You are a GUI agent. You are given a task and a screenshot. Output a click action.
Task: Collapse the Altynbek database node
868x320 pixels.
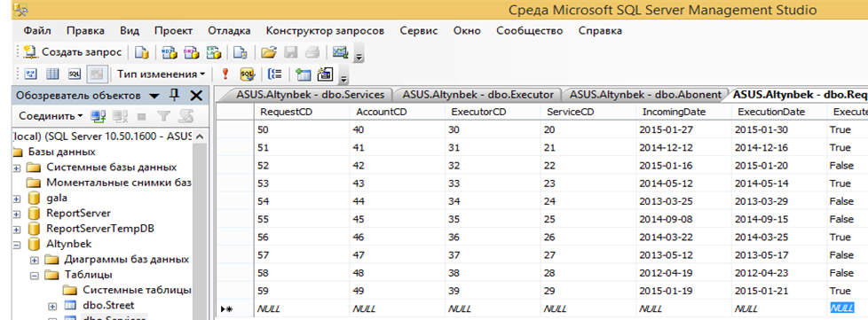tap(17, 244)
